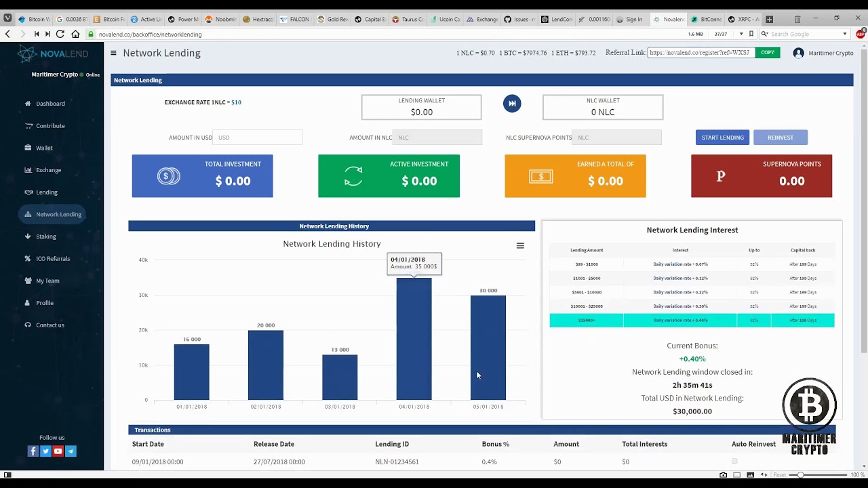Open the Profile page
The width and height of the screenshot is (868, 488).
pyautogui.click(x=39, y=303)
